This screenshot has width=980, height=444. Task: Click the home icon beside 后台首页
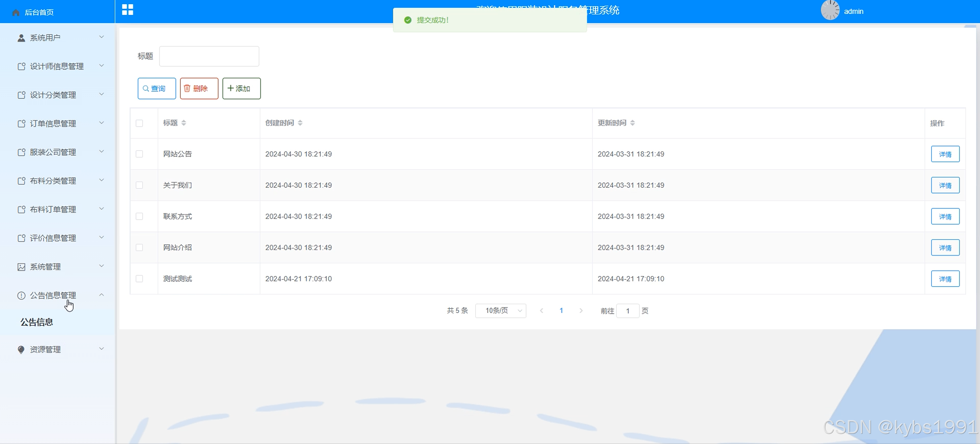16,13
